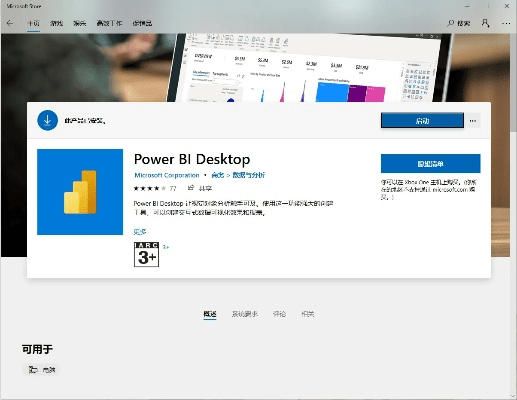Close the Microsoft Store window
Screen dimensions: 517x400
[x=507, y=6]
